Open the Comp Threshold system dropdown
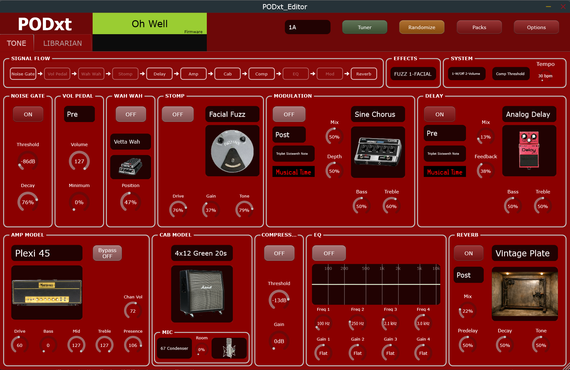Image resolution: width=570 pixels, height=370 pixels. click(x=510, y=74)
